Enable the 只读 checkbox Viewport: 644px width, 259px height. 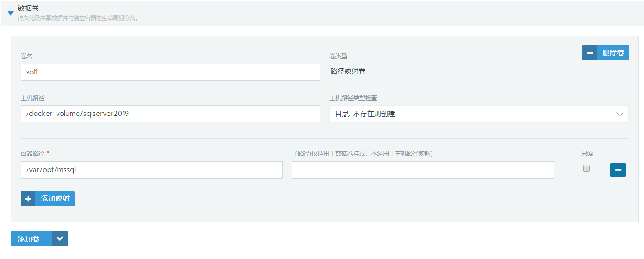(587, 168)
